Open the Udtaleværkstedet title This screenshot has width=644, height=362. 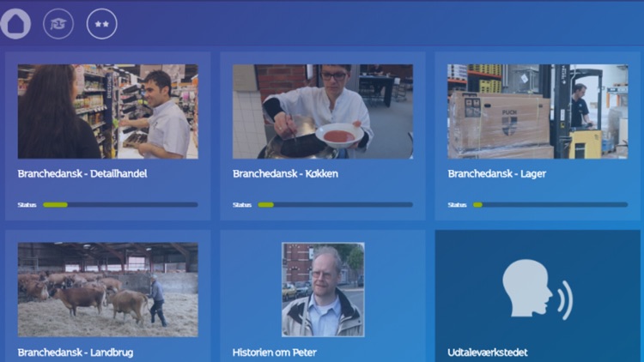click(488, 353)
